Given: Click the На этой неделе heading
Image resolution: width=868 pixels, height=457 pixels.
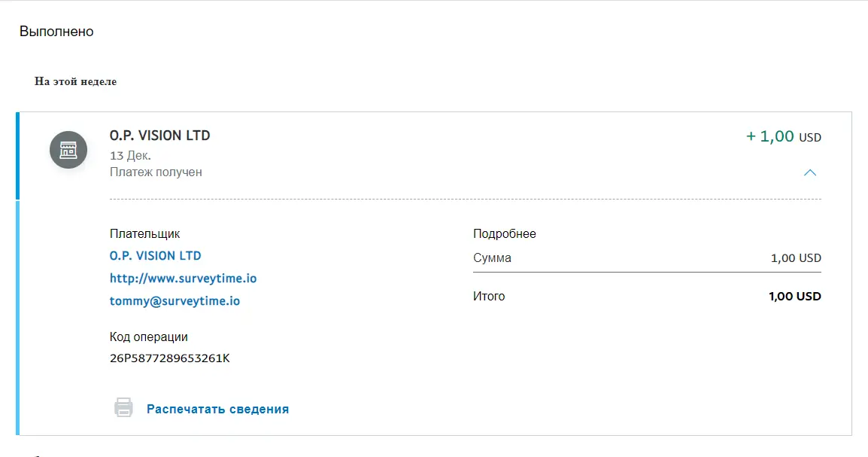Looking at the screenshot, I should tap(75, 81).
